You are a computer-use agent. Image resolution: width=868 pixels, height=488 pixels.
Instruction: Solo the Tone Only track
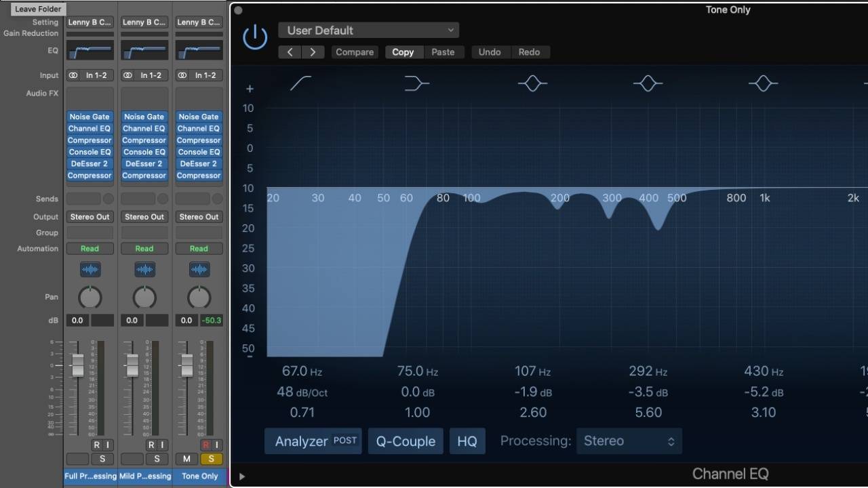click(x=212, y=459)
